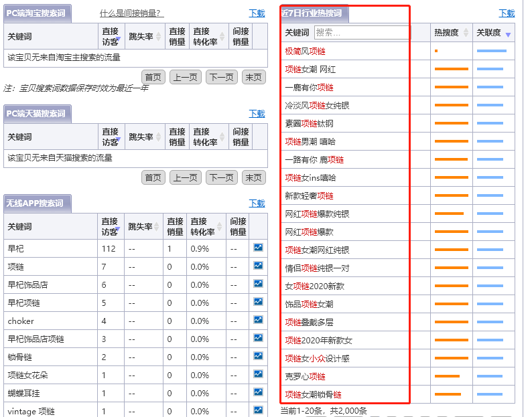Open the 什么是间接销量? help link
The image size is (532, 417).
[131, 13]
